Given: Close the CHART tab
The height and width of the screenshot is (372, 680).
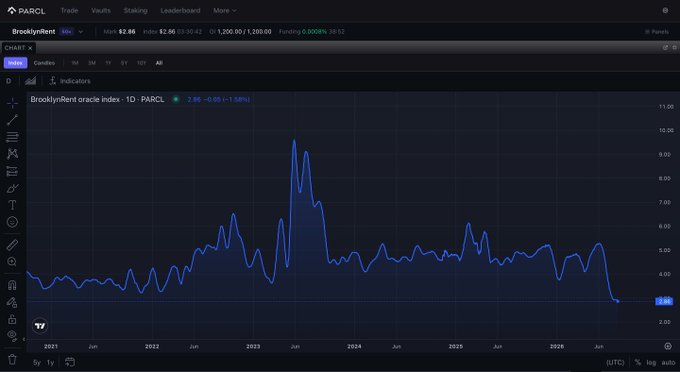Looking at the screenshot, I should coord(30,48).
